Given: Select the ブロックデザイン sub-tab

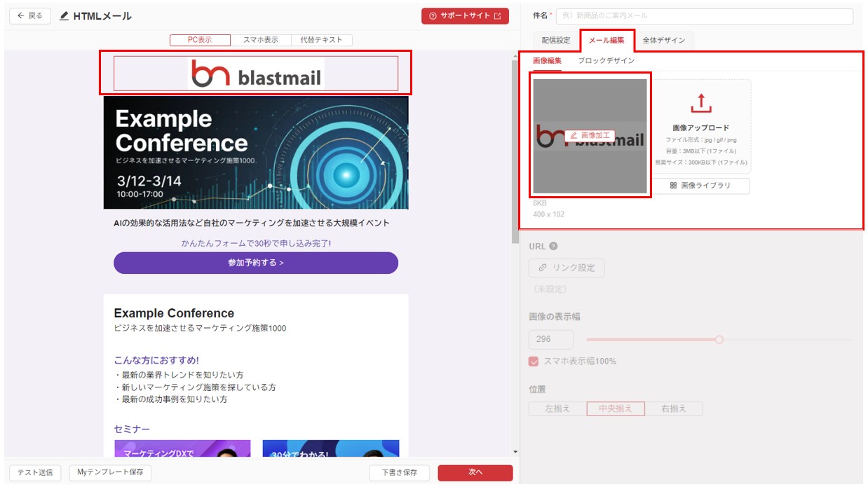Looking at the screenshot, I should tap(606, 61).
